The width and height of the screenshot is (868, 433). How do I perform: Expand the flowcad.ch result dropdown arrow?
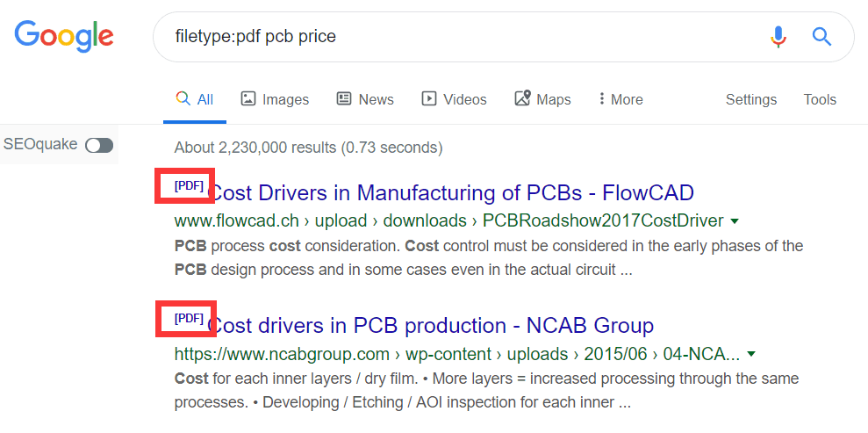(x=735, y=220)
